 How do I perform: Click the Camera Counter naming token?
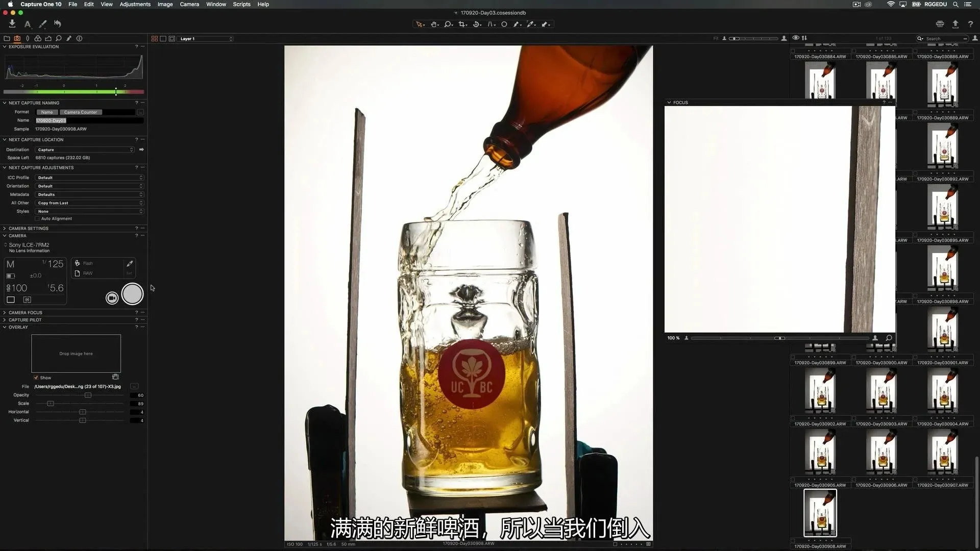point(81,112)
